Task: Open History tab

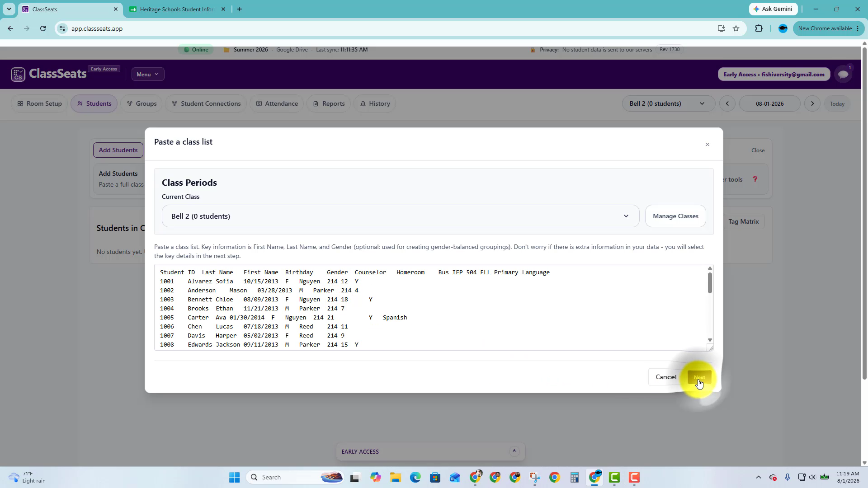Action: 375,104
